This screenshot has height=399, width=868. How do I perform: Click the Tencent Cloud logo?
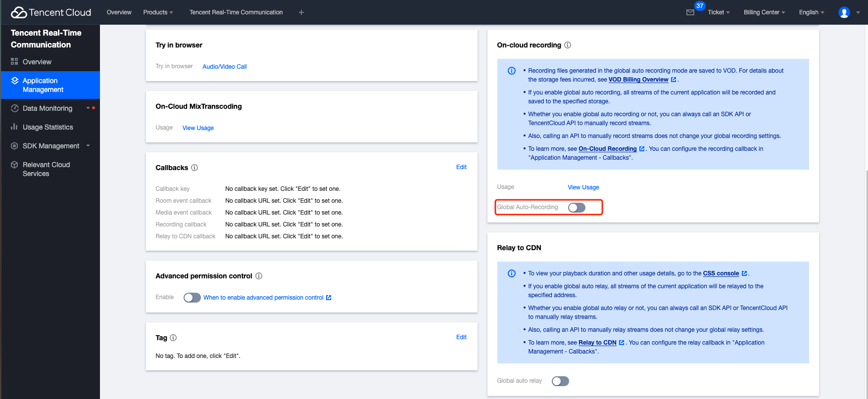51,12
